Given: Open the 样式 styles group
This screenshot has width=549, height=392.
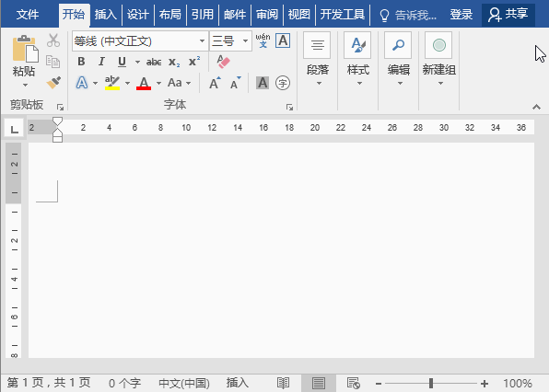Looking at the screenshot, I should pyautogui.click(x=357, y=60).
